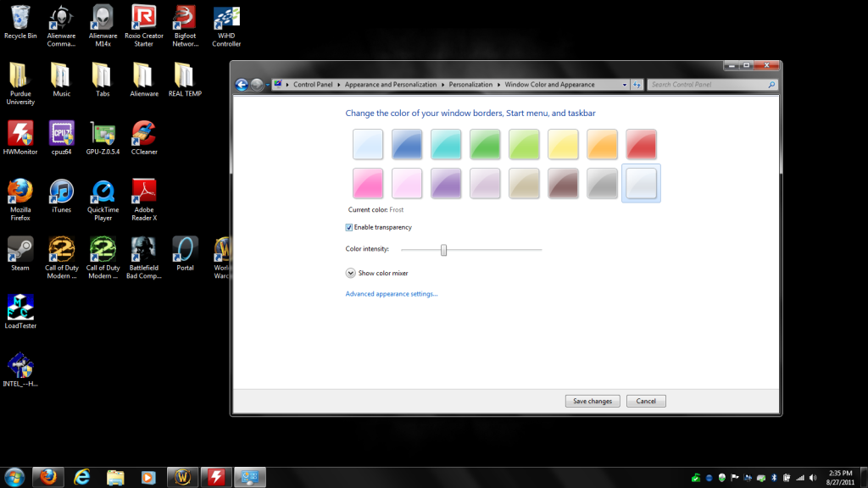Open the LoadTester desktop icon
This screenshot has height=488, width=868.
point(20,312)
